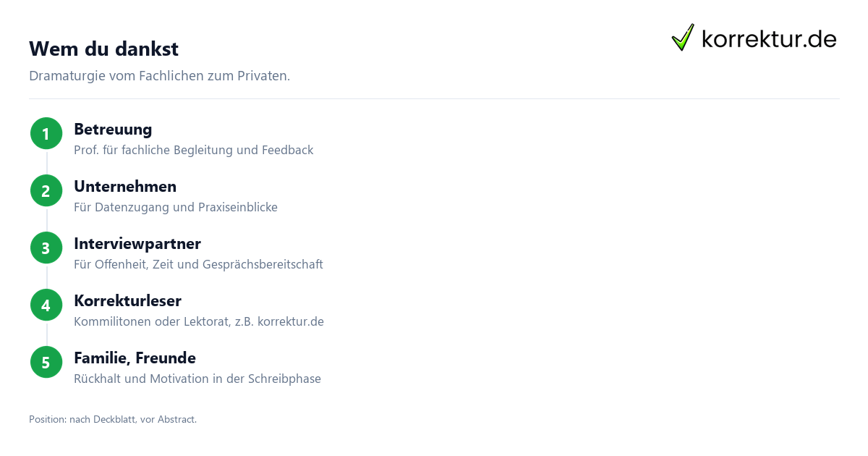Click the green checkmark logo icon
868x456 pixels.
point(683,38)
